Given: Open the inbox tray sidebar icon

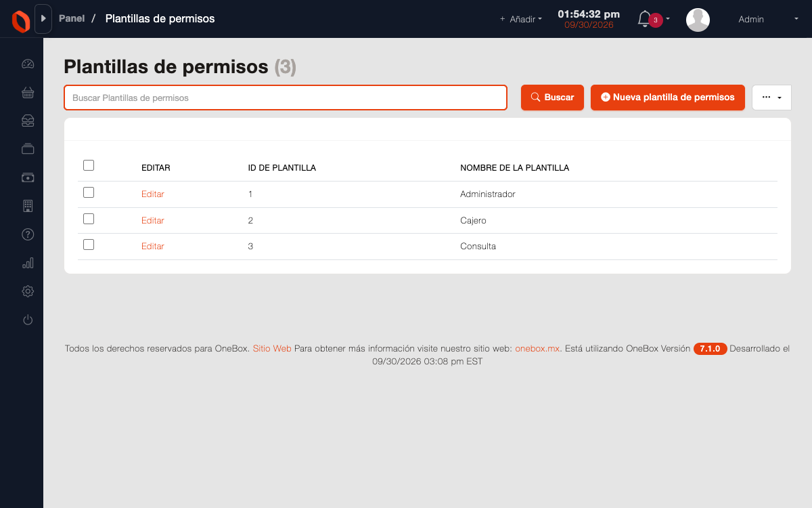Looking at the screenshot, I should point(28,121).
